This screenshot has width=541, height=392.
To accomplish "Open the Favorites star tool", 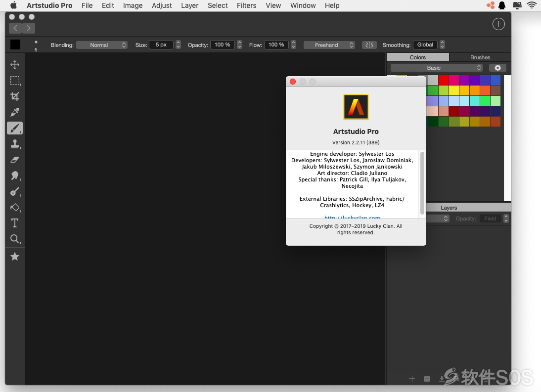I will (x=14, y=257).
